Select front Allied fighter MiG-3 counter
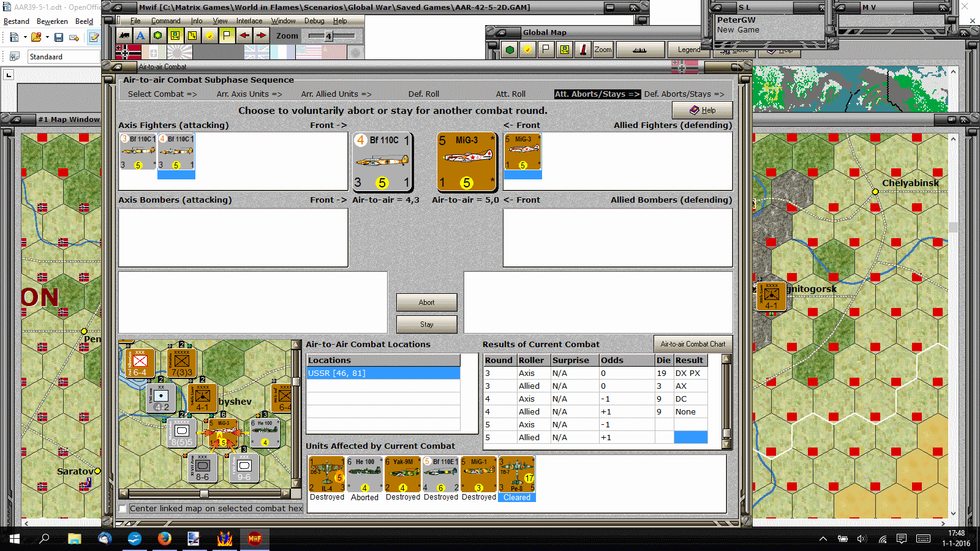The image size is (980, 551). tap(466, 162)
